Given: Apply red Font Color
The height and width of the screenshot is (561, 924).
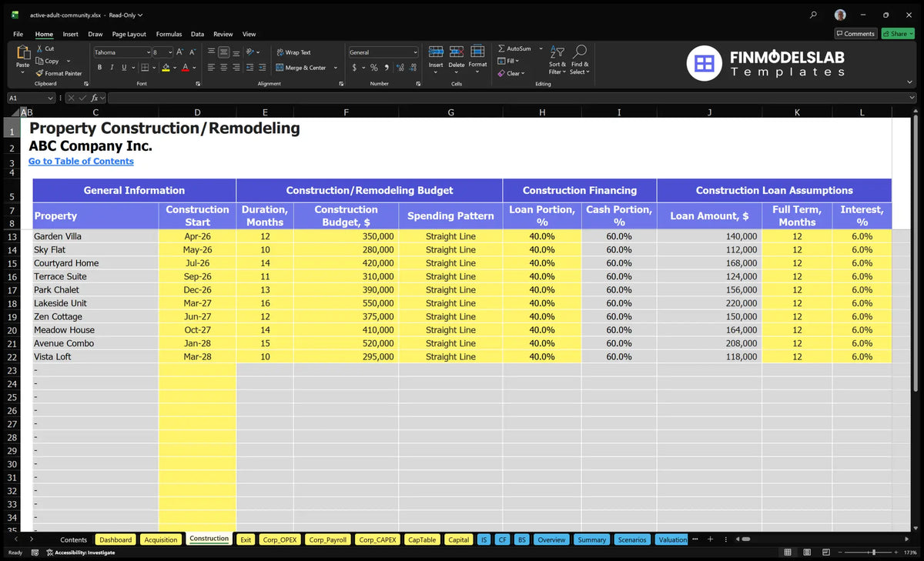Looking at the screenshot, I should click(x=186, y=68).
